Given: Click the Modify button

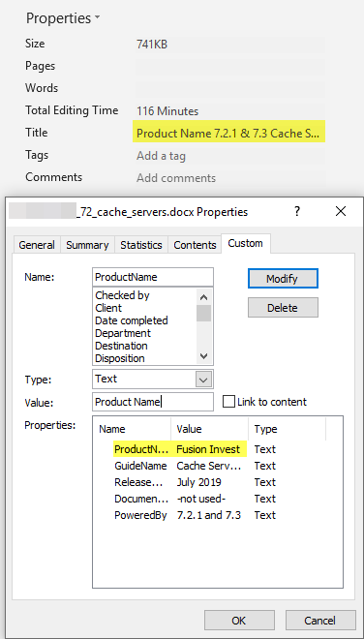Looking at the screenshot, I should tap(283, 279).
